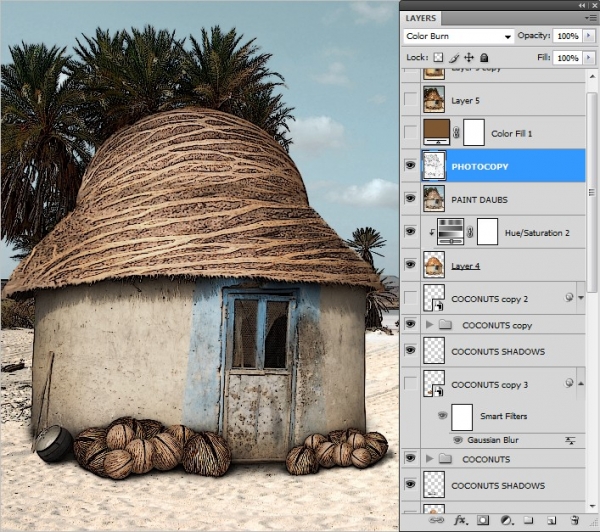Click the Fill 100% value field
Viewport: 600px width, 532px height.
[x=567, y=58]
